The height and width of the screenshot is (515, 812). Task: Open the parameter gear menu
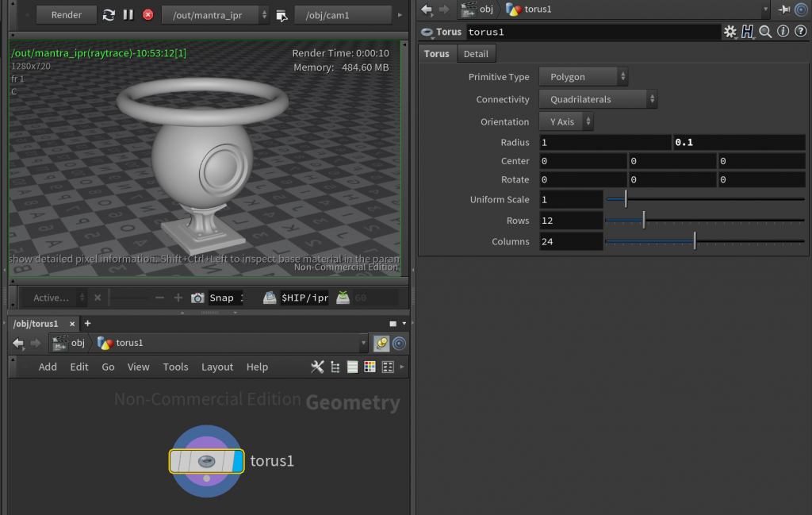click(x=730, y=32)
